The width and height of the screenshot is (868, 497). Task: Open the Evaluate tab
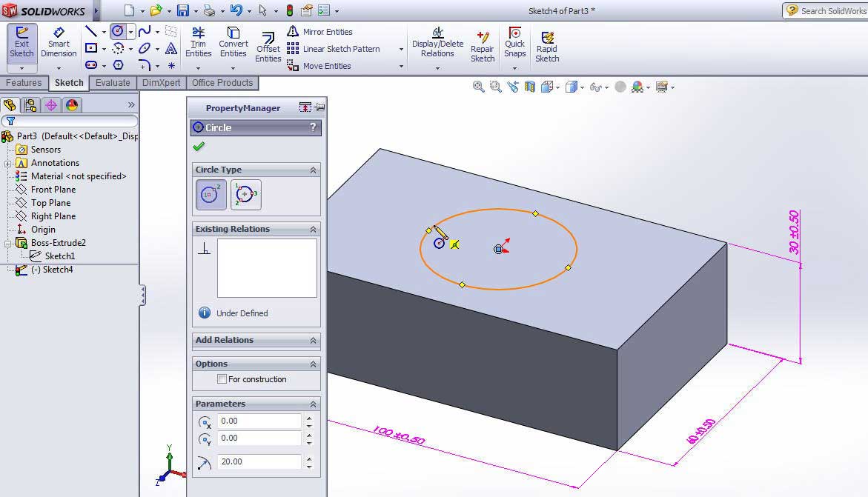click(113, 83)
